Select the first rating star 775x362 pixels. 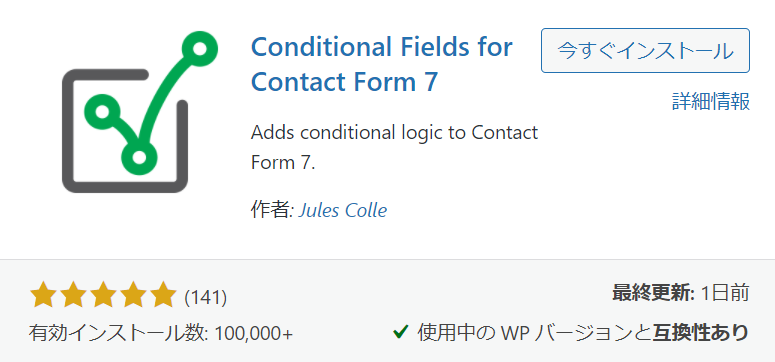(x=43, y=295)
